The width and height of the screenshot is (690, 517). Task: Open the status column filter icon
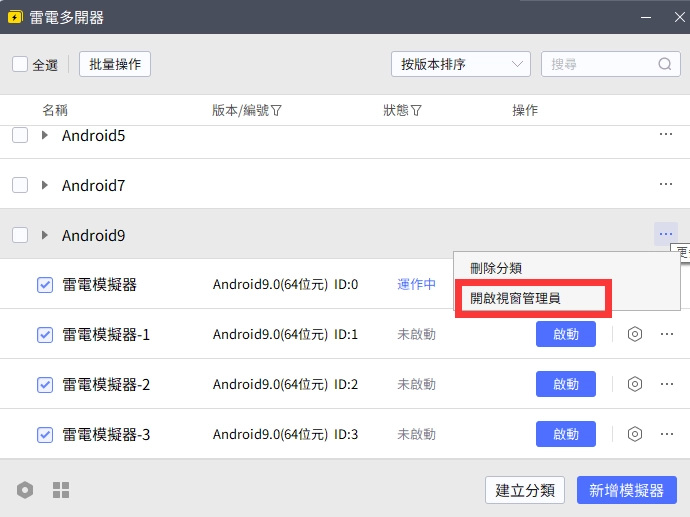click(x=416, y=110)
